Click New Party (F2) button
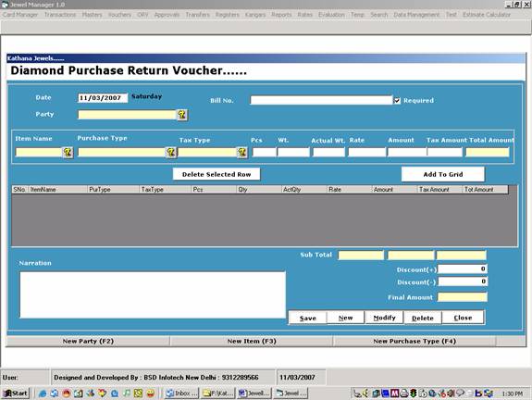532x400 pixels. pyautogui.click(x=88, y=341)
